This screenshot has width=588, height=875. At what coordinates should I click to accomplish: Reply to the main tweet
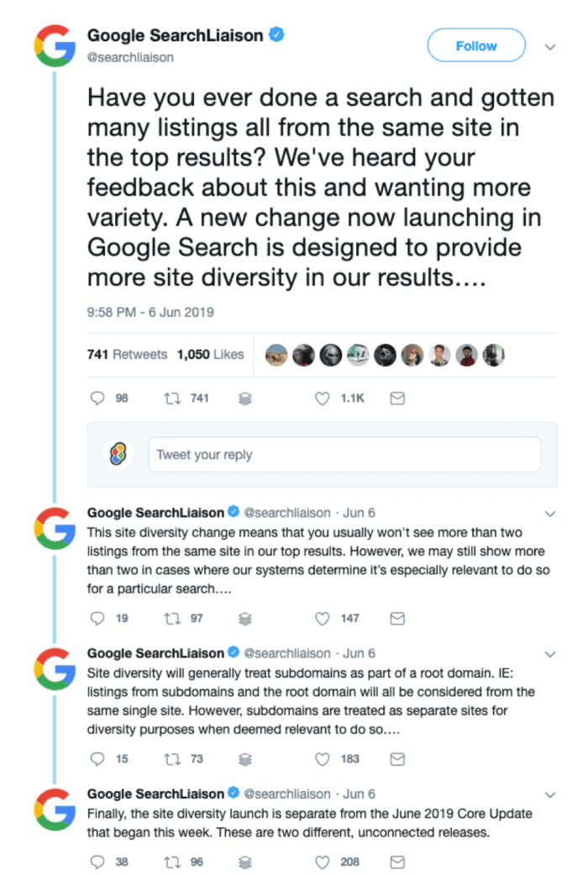96,398
